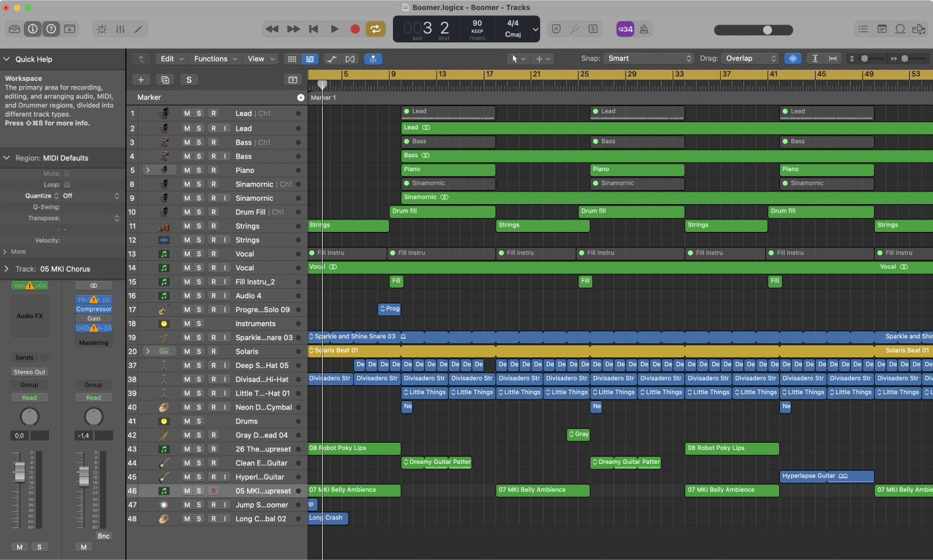Expand the Track: 05 MKI Chorus section

coord(6,269)
